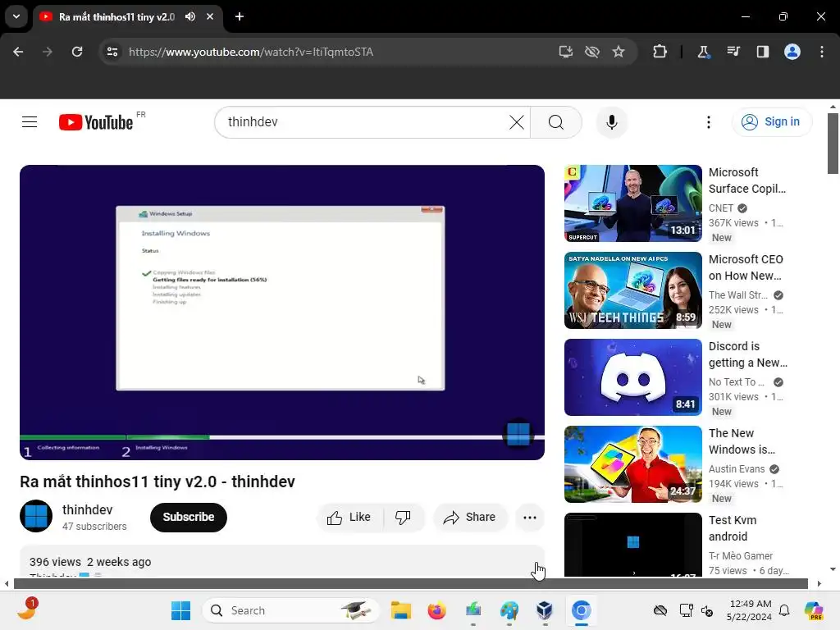Viewport: 840px width, 630px height.
Task: Open YouTube settings three-dot menu near Sign in
Action: (708, 122)
